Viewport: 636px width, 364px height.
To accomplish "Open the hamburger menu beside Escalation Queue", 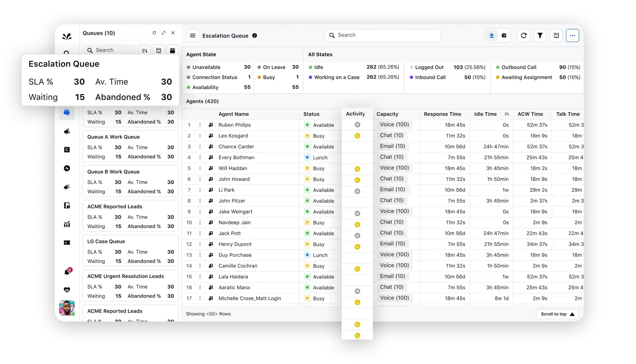I will pos(192,35).
